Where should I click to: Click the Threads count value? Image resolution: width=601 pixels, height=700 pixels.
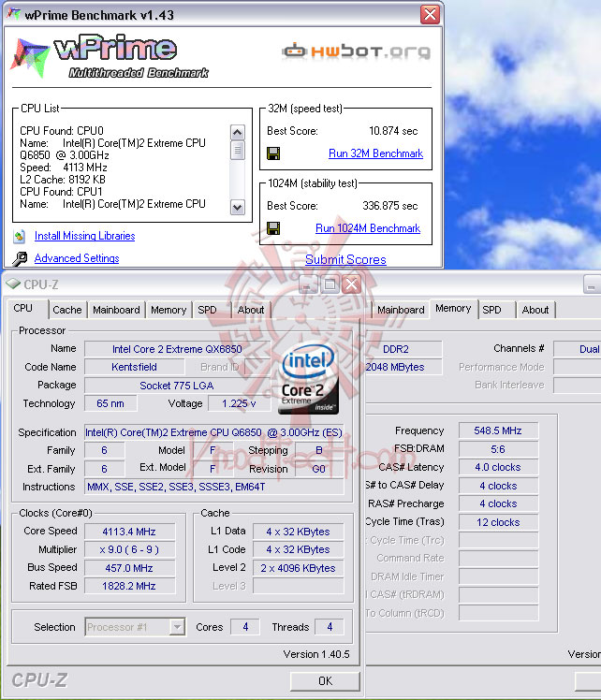pyautogui.click(x=330, y=627)
